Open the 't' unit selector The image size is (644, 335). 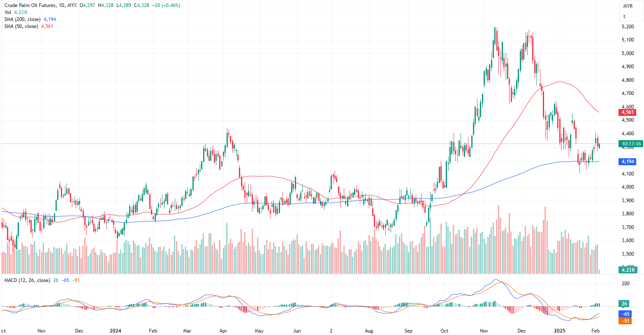click(624, 16)
